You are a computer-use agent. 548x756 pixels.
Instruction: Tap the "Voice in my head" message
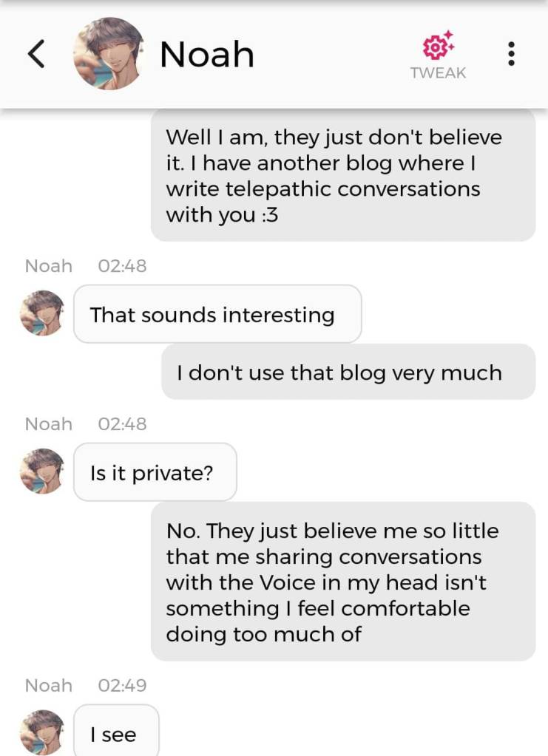click(x=342, y=582)
